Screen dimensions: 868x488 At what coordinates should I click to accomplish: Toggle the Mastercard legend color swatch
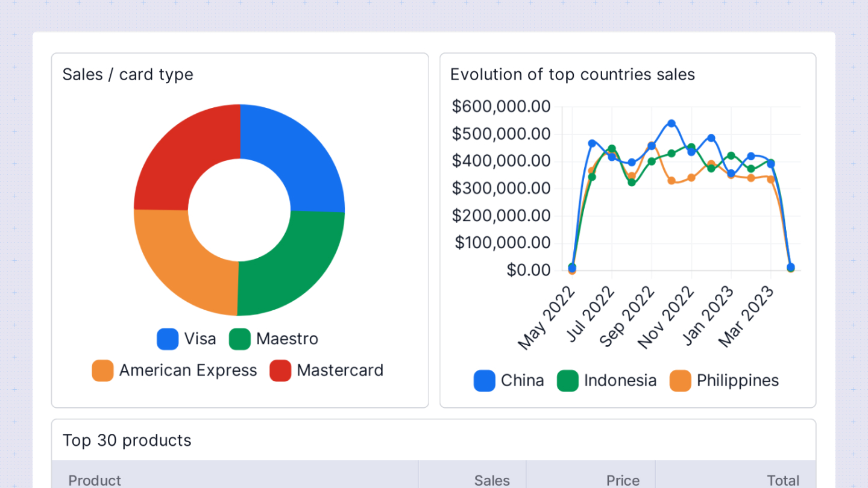point(280,371)
